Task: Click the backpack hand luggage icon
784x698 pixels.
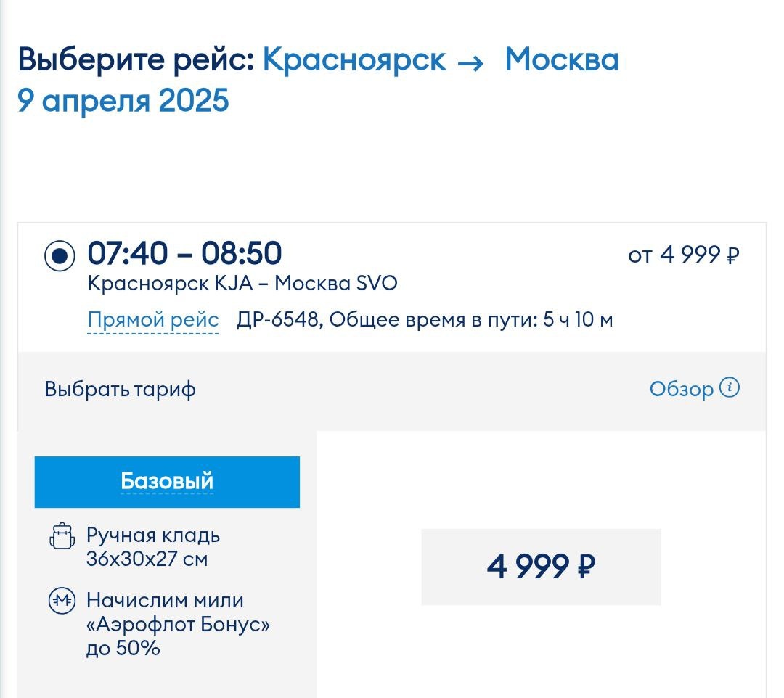Action: [x=62, y=537]
